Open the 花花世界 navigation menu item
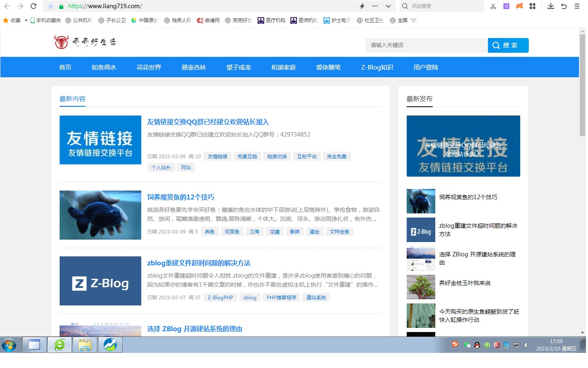The image size is (588, 368). 149,67
